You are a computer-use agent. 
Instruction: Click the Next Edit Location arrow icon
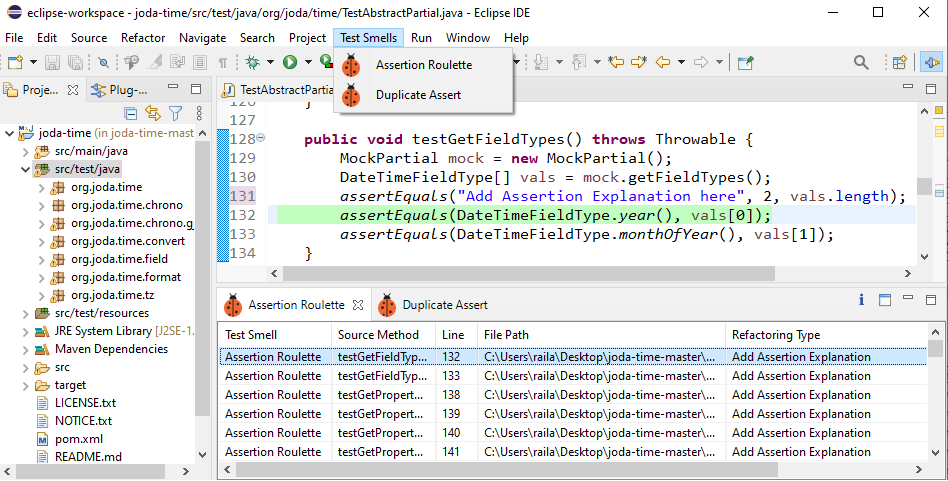coord(639,62)
